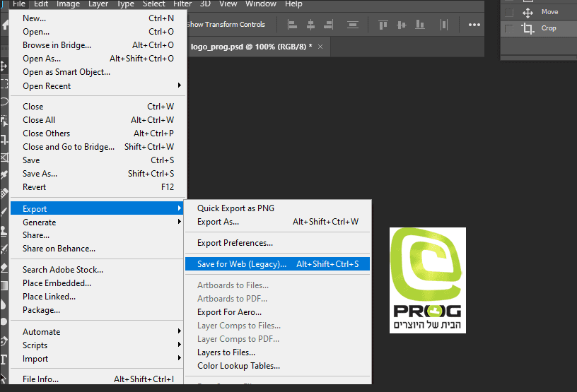Open the three-dots more align options

pos(474,25)
